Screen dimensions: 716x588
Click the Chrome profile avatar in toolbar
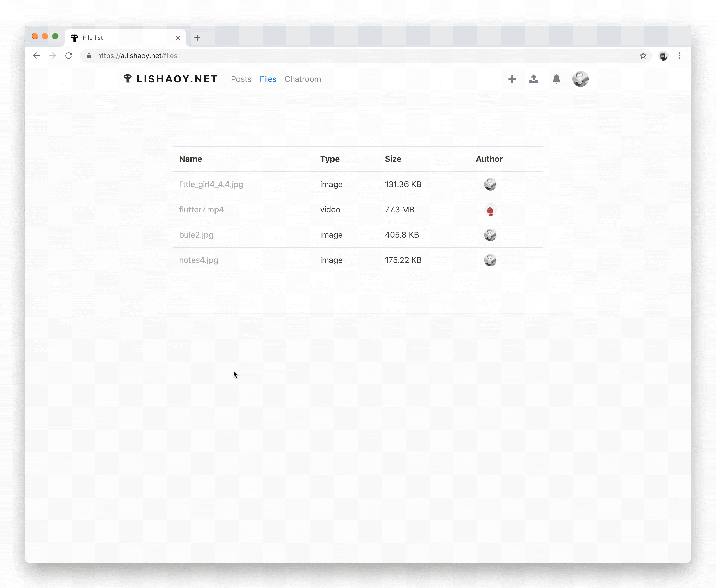coord(663,56)
